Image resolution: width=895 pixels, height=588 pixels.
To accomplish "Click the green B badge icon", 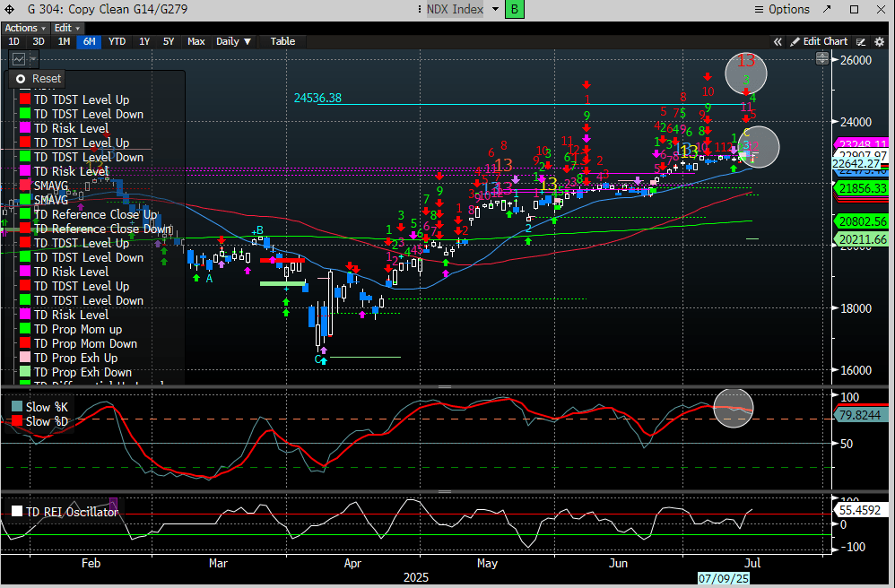I will pyautogui.click(x=515, y=9).
